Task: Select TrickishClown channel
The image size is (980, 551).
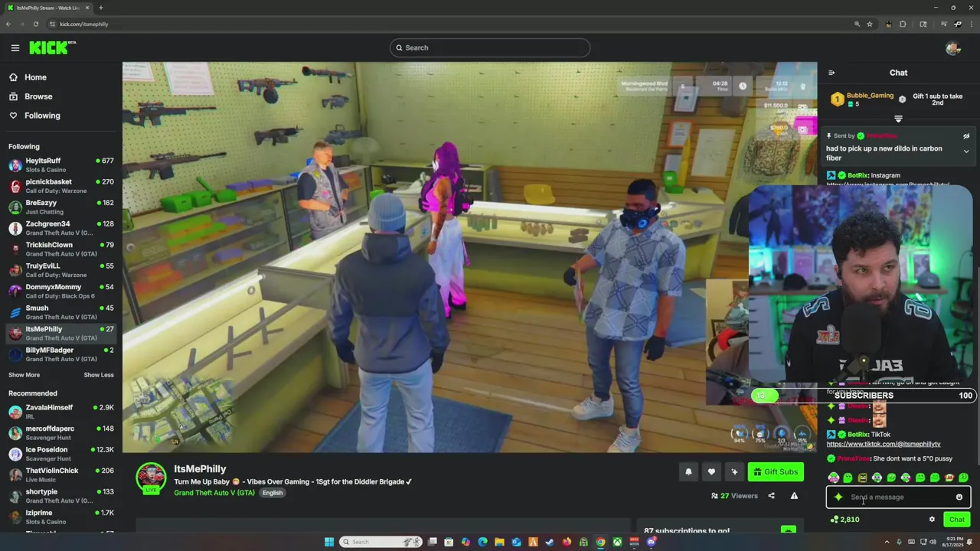Action: point(61,249)
